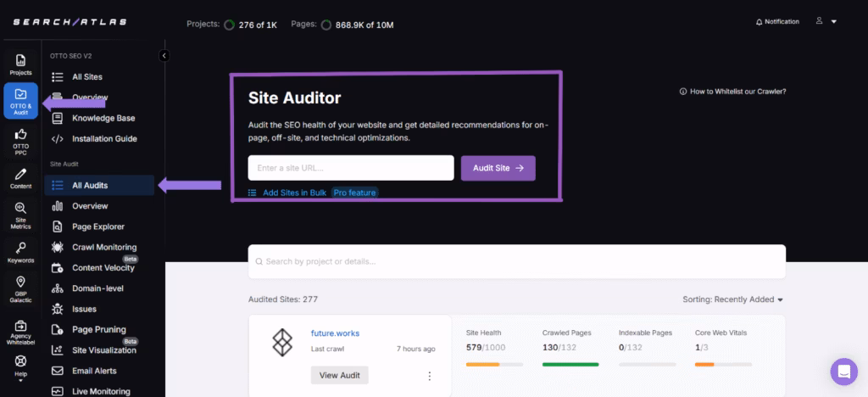Open the Projects icon in left rail
This screenshot has width=868, height=397.
20,64
